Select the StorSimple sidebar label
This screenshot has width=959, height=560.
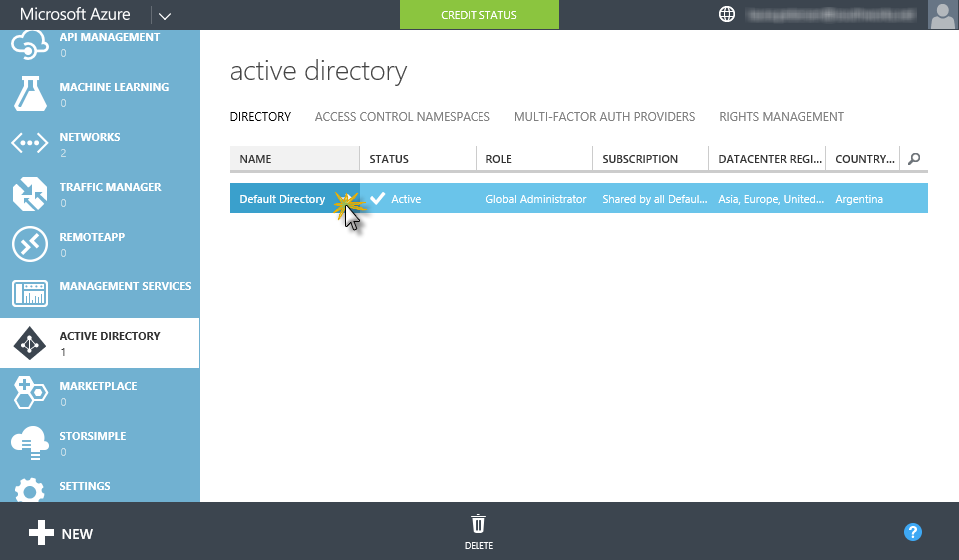click(93, 436)
